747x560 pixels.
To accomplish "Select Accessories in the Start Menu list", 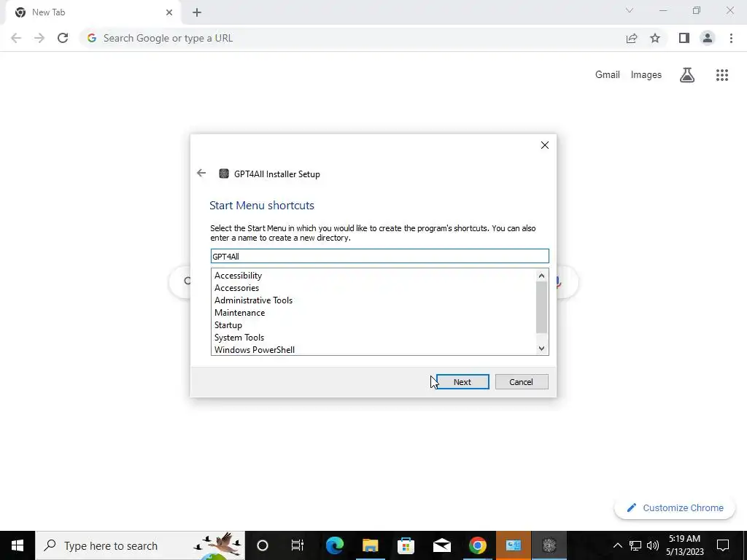I will click(x=237, y=288).
